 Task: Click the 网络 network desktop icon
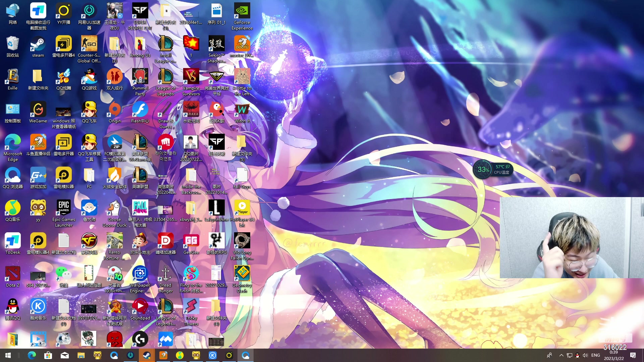(x=13, y=14)
